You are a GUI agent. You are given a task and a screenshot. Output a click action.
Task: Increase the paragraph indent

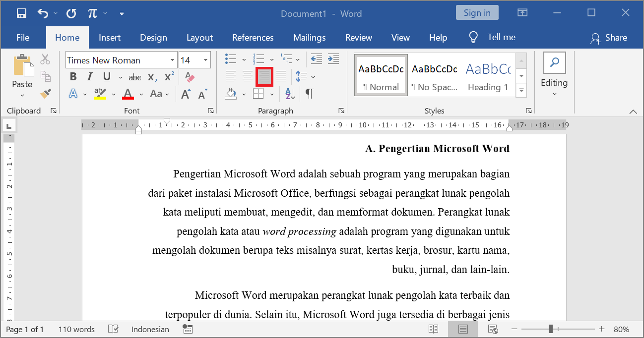coord(333,59)
